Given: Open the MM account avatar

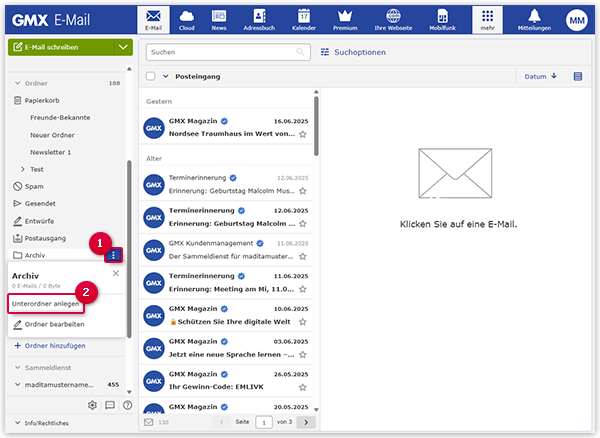Looking at the screenshot, I should point(577,20).
